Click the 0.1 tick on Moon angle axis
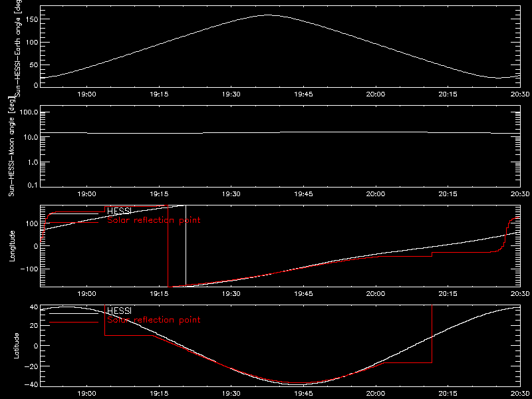 coord(33,185)
